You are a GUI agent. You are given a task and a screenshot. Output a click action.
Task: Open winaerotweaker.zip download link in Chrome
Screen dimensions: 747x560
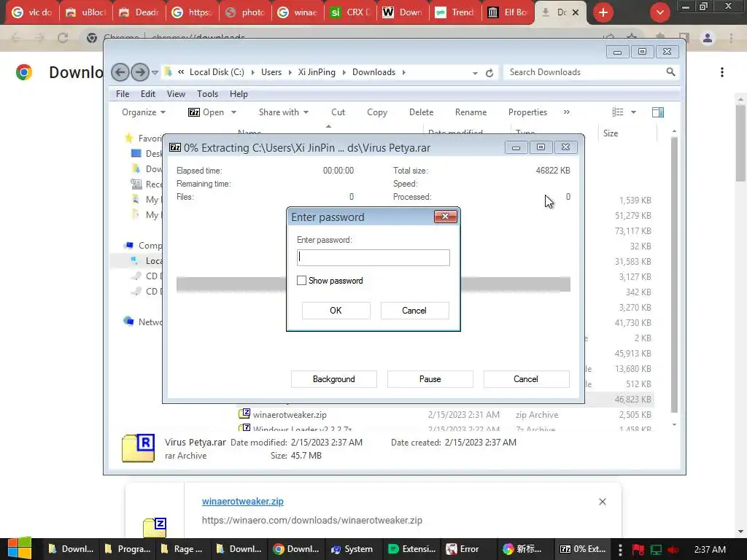[242, 502]
